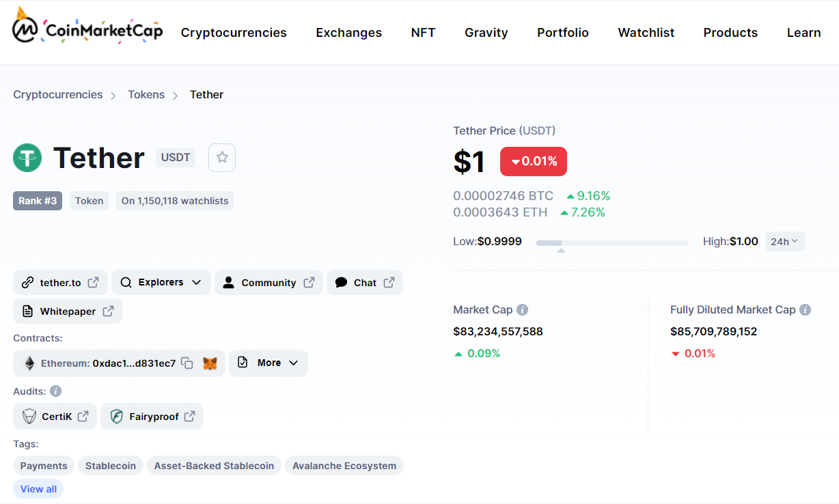This screenshot has height=504, width=839.
Task: Click the link icon beside tether.to
Action: point(27,283)
